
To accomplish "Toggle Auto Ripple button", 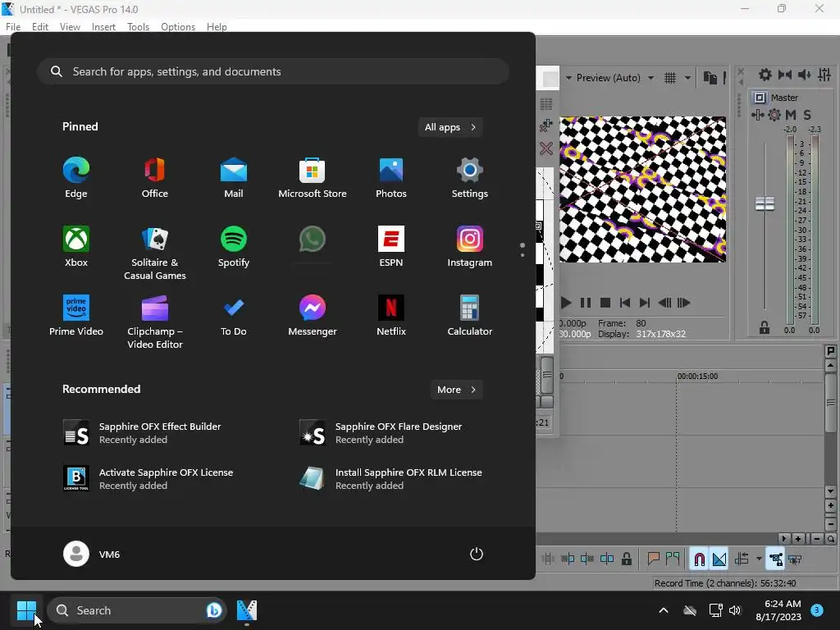I will (x=742, y=559).
